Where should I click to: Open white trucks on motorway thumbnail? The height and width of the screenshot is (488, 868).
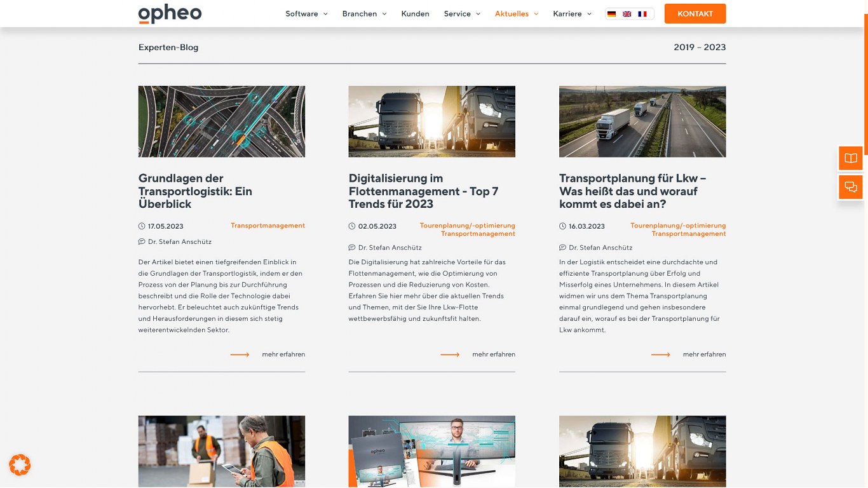tap(642, 121)
